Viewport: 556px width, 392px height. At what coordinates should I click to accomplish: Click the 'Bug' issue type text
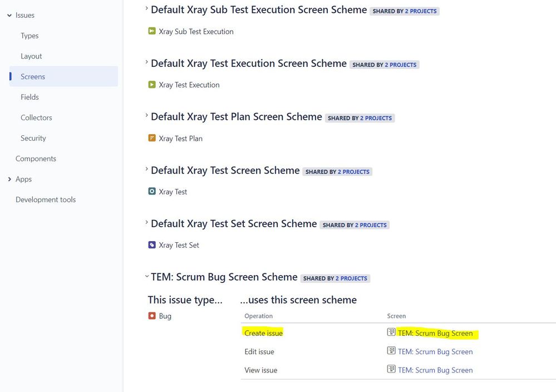pos(165,316)
